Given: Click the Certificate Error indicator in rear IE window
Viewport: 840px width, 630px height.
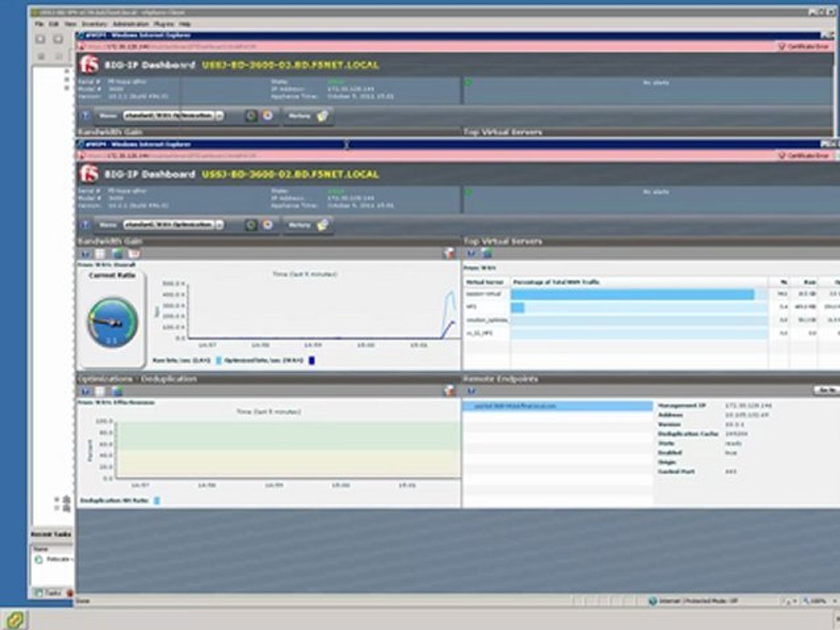Looking at the screenshot, I should click(x=803, y=47).
